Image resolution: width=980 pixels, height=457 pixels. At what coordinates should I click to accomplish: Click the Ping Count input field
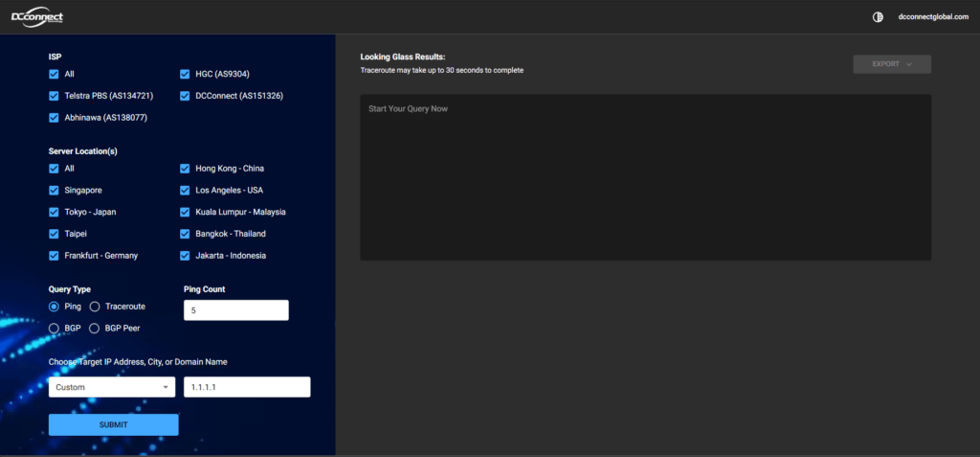tap(235, 310)
